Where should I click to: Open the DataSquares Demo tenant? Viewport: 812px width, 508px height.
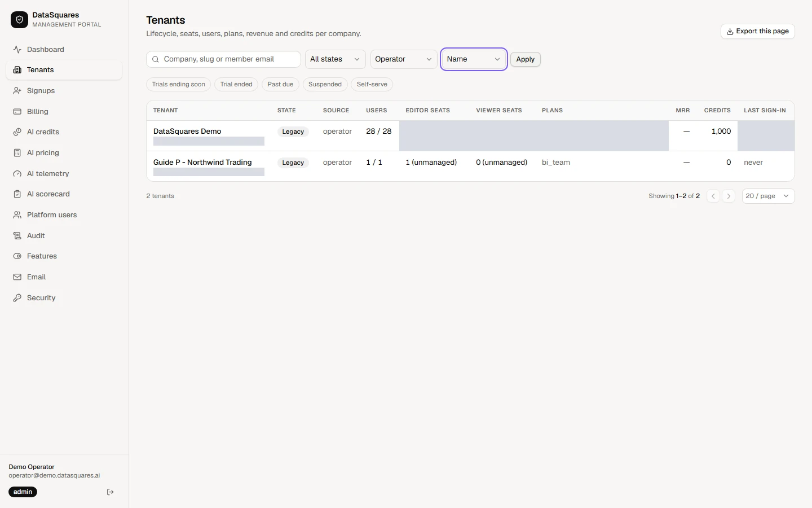(x=187, y=132)
